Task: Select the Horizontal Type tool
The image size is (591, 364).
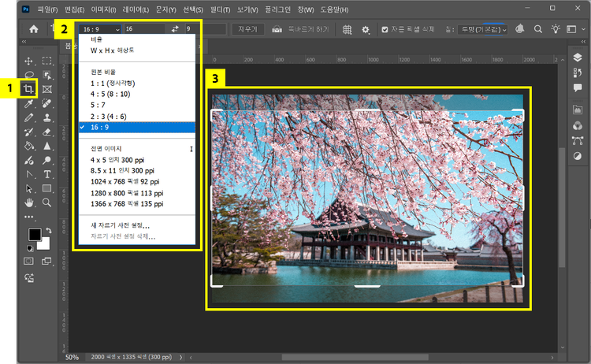Action: (47, 174)
